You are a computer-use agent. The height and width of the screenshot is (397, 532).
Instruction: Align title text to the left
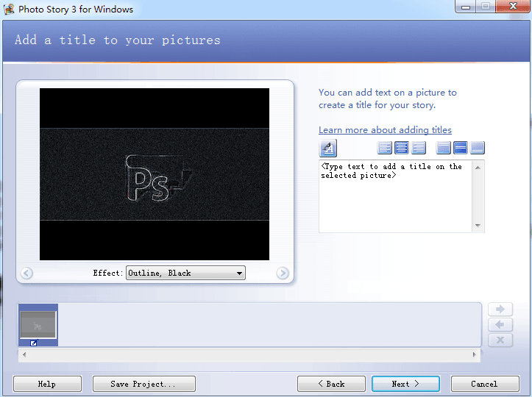[384, 148]
